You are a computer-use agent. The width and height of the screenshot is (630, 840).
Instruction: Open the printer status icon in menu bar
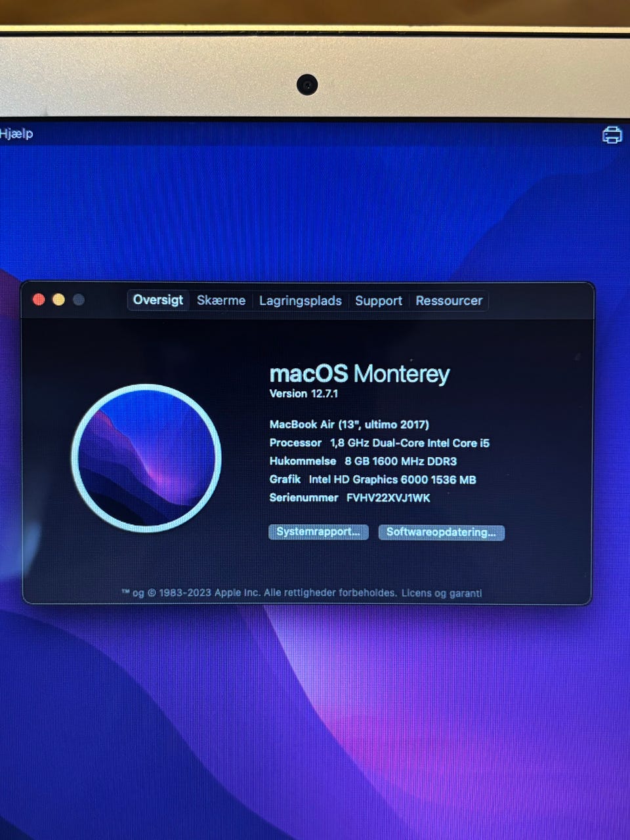[x=612, y=135]
